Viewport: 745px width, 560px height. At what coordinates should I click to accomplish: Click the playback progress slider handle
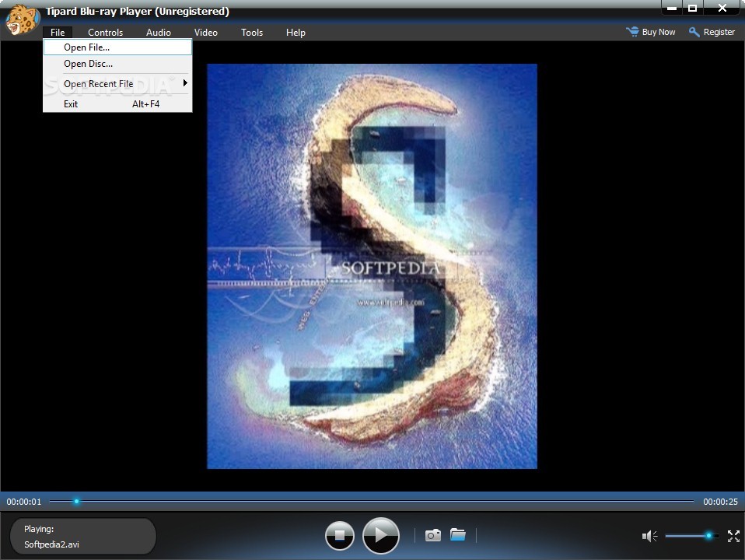pos(76,501)
